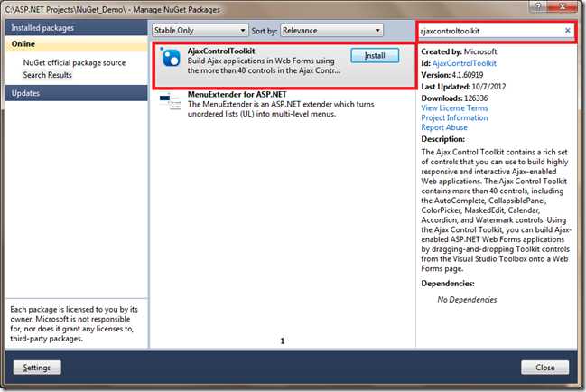Viewport: 586px width, 392px height.
Task: Select the AjaxControlToolkit package title
Action: point(221,51)
